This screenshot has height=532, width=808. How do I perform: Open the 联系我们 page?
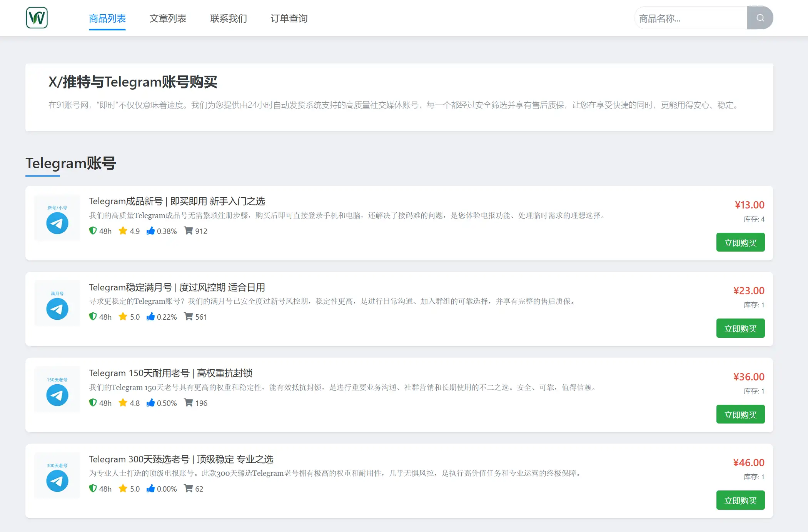tap(228, 18)
